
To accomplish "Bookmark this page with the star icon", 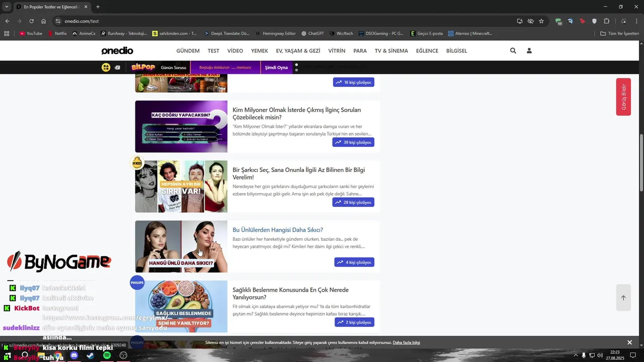I will (541, 21).
